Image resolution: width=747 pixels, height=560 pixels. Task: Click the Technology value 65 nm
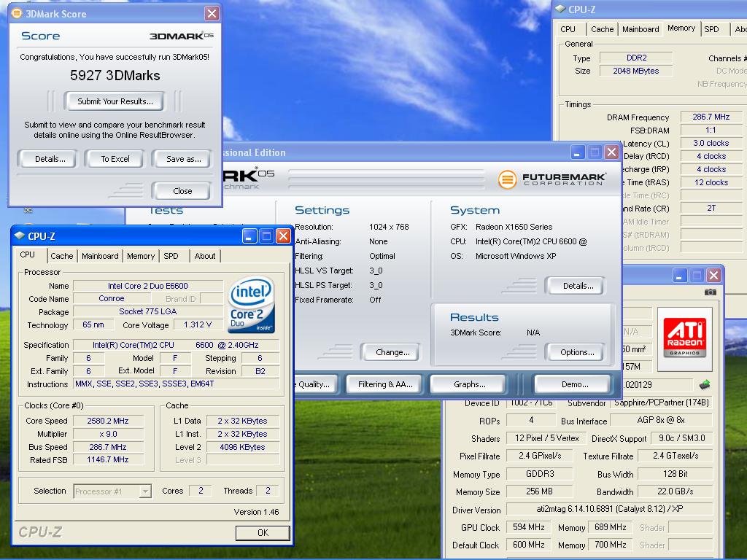93,324
